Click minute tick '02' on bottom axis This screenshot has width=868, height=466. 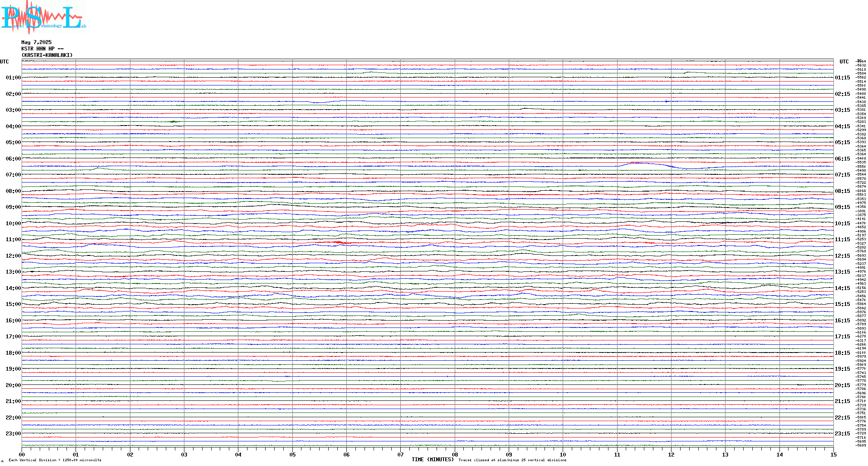[130, 454]
